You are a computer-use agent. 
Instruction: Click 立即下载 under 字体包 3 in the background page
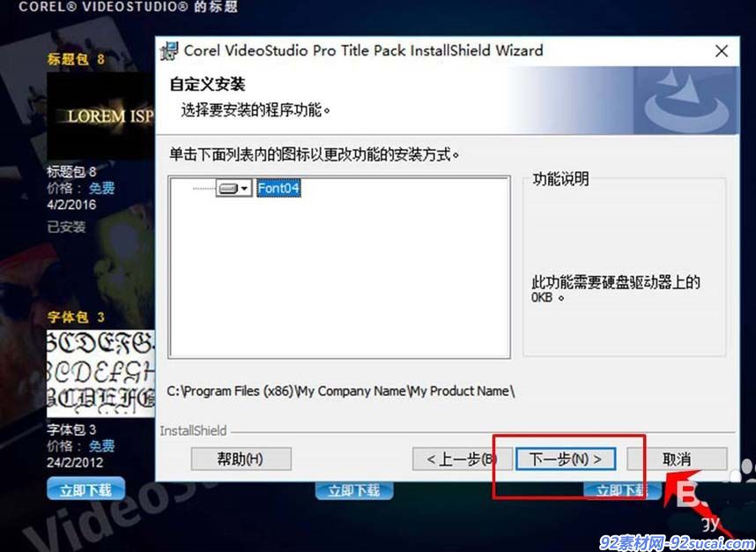pyautogui.click(x=85, y=489)
